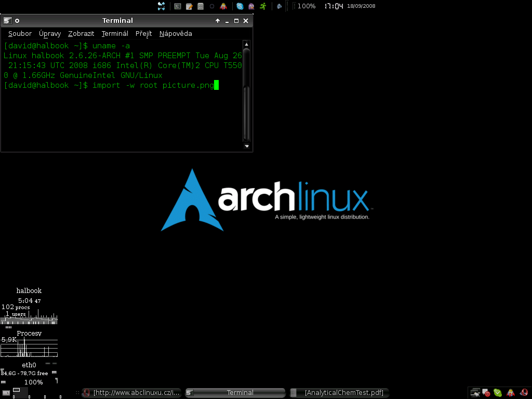Open the Zobrazit menu

pos(81,34)
